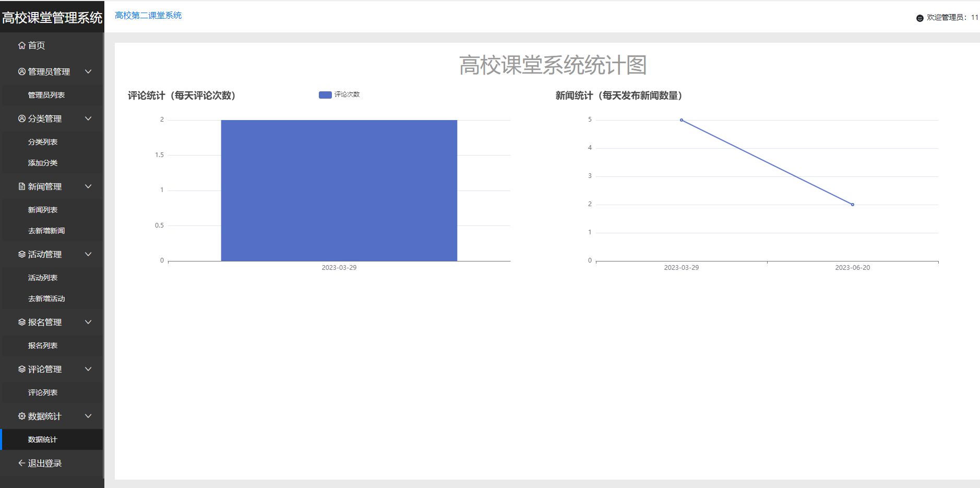This screenshot has height=488, width=980.
Task: Click the gear icon beside 数据统计
Action: 22,416
